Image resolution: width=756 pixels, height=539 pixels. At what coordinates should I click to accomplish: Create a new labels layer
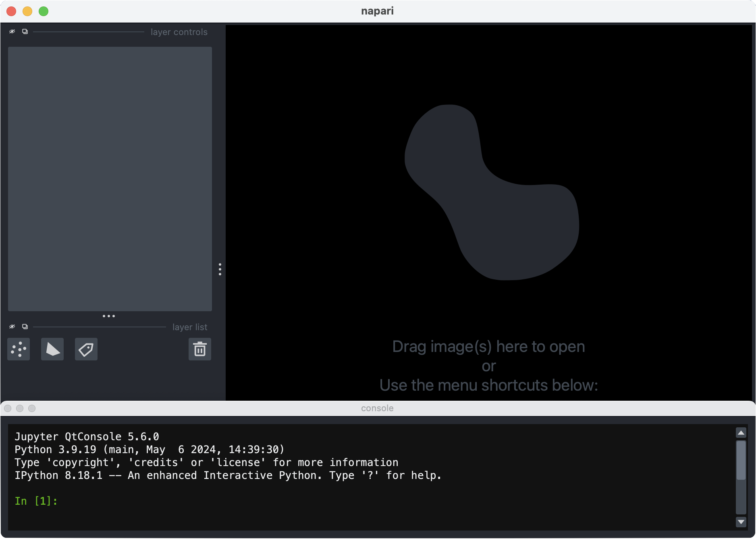[86, 349]
